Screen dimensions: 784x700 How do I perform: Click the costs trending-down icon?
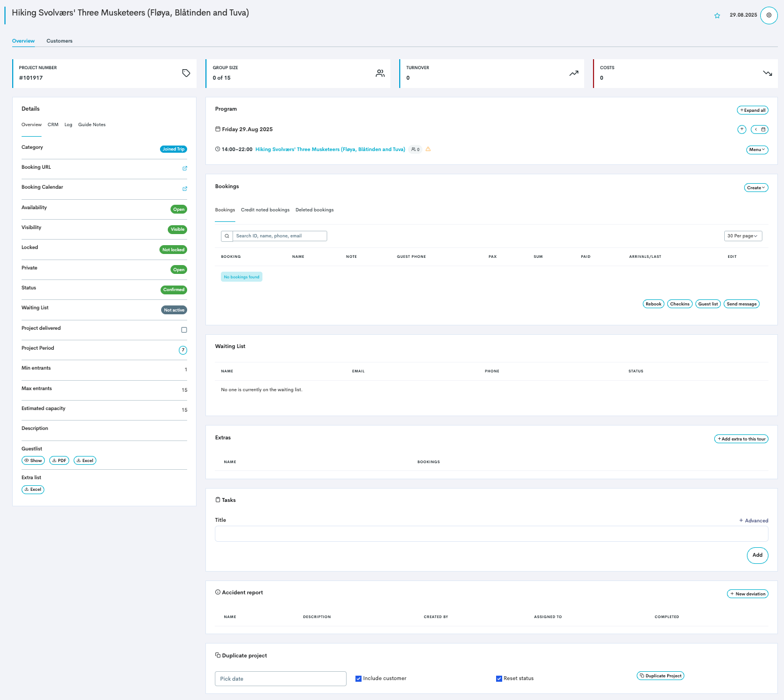[767, 73]
